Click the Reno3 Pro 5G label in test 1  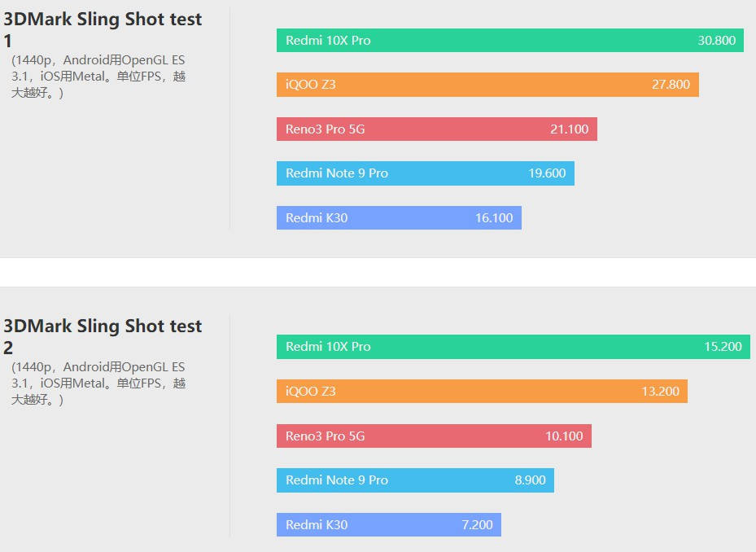coord(325,129)
